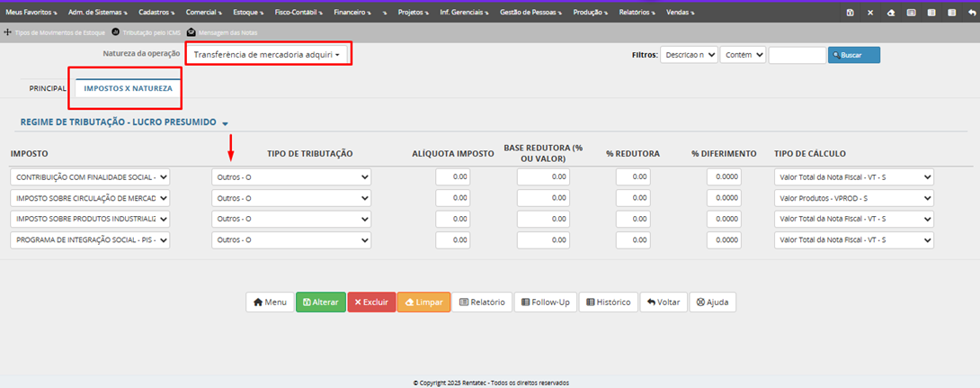Click the save icon in top-right toolbar
The image size is (980, 388).
pos(851,13)
